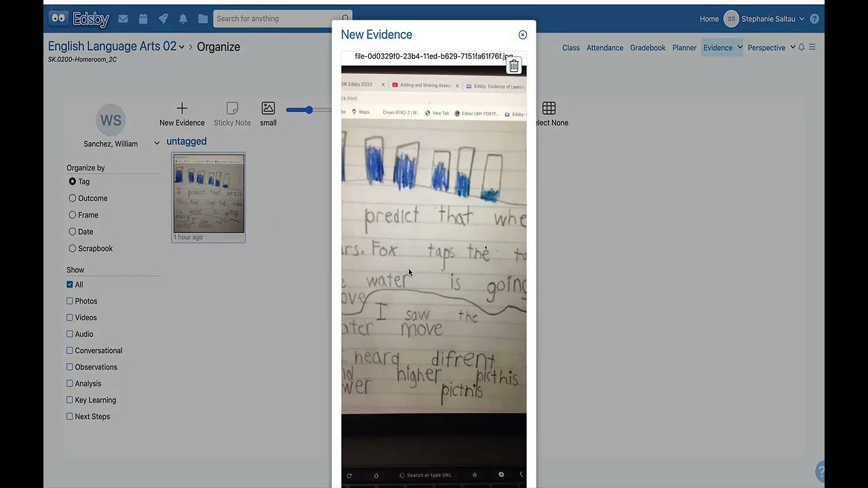
Task: Check the Analysis checkbox
Action: point(70,384)
